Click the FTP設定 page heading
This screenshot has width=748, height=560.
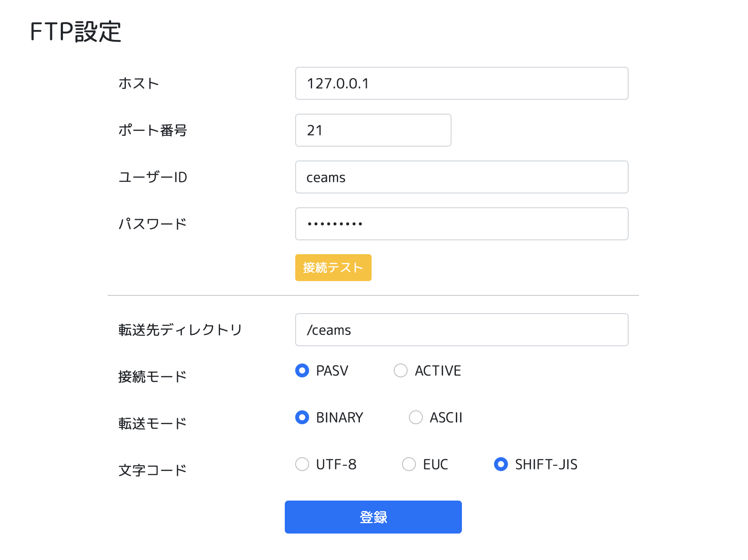[x=76, y=32]
